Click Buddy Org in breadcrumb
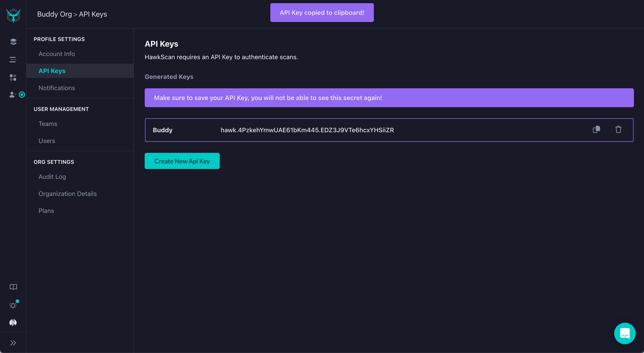The image size is (644, 353). click(54, 14)
